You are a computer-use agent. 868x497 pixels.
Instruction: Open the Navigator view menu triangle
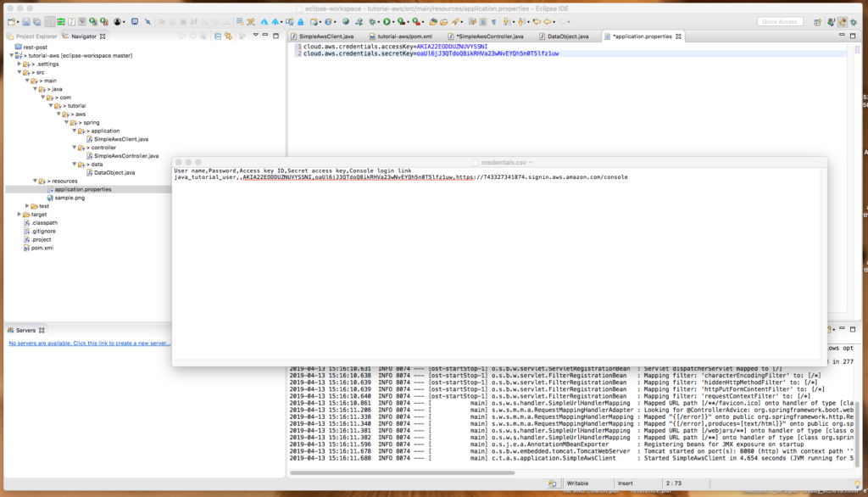(x=255, y=36)
